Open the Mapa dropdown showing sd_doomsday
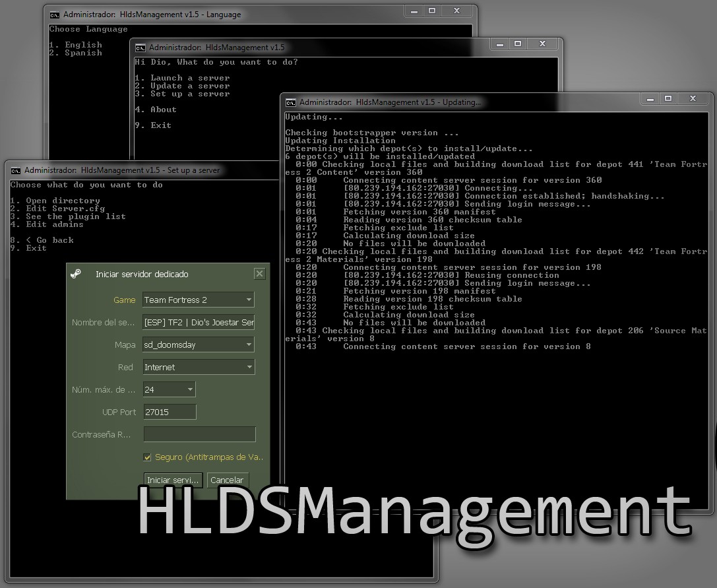Viewport: 717px width, 588px height. 249,344
